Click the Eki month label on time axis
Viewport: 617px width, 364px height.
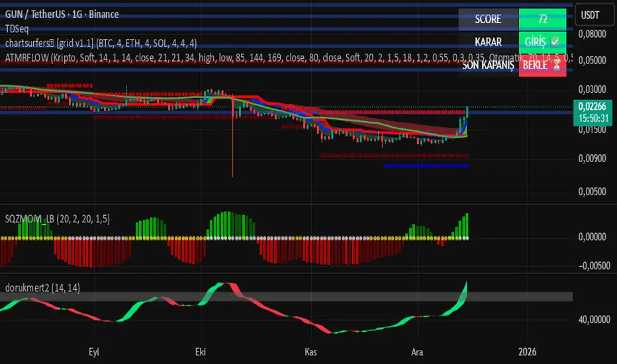pos(201,352)
